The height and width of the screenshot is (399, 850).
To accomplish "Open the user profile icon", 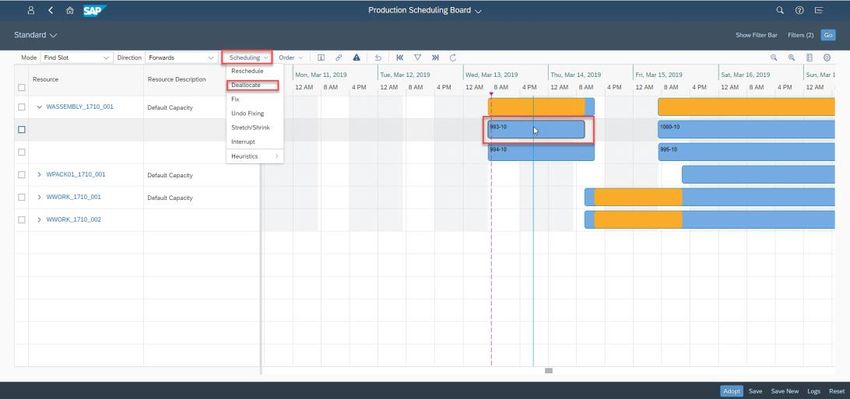I will click(31, 10).
